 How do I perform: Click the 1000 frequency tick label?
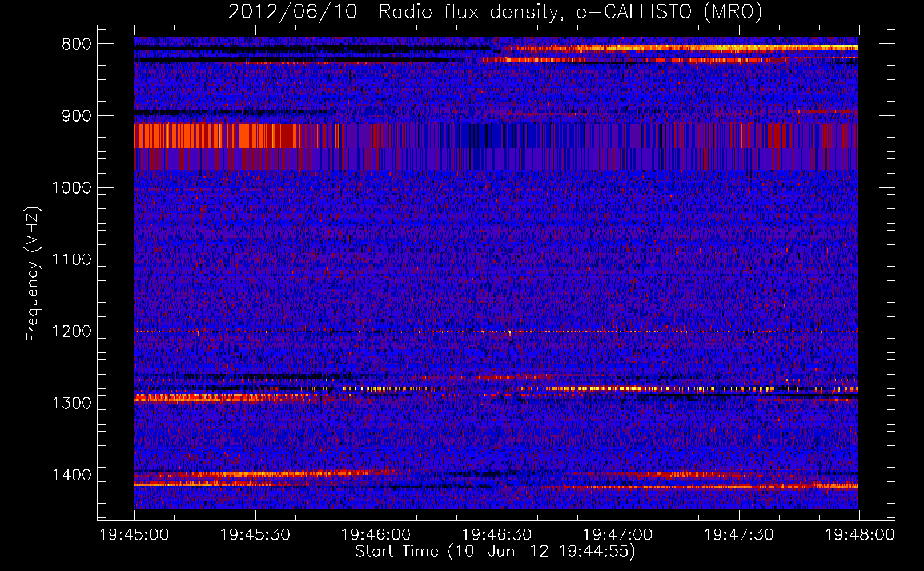(x=71, y=188)
